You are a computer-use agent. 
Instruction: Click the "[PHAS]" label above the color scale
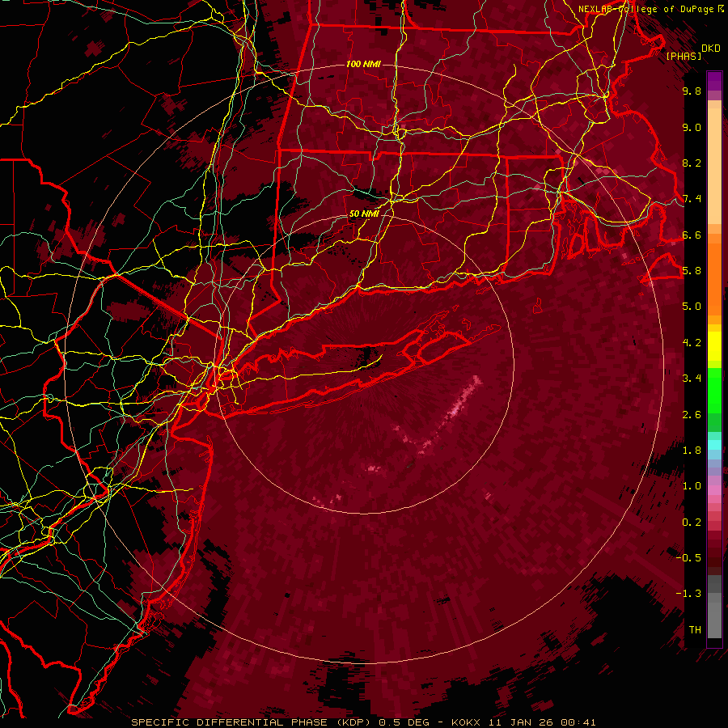point(684,56)
